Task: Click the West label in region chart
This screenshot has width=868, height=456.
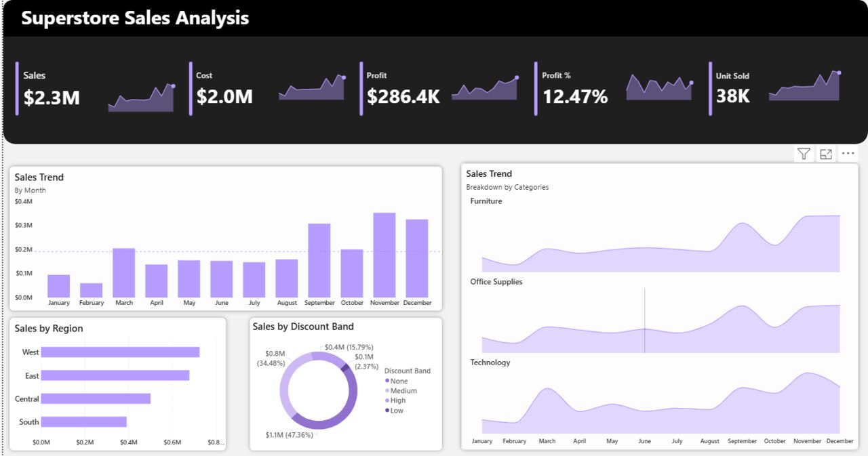Action: tap(31, 352)
